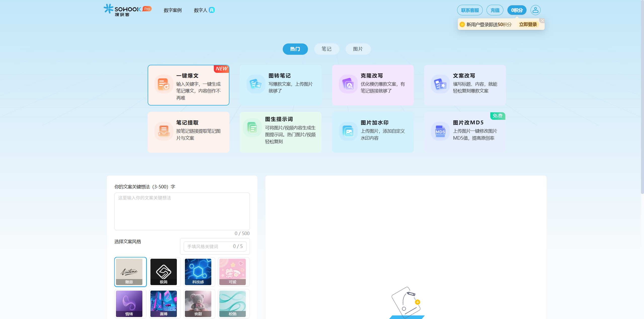
Task: Switch to the 笔记 tab
Action: (x=326, y=49)
